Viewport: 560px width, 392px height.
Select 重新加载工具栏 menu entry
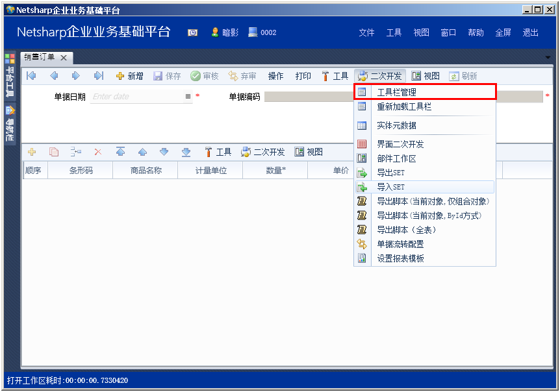pyautogui.click(x=425, y=106)
